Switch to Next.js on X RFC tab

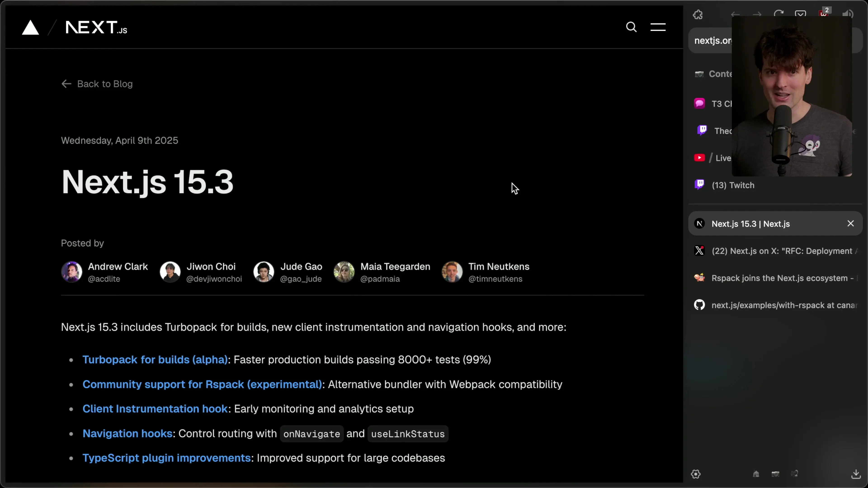[x=775, y=251]
